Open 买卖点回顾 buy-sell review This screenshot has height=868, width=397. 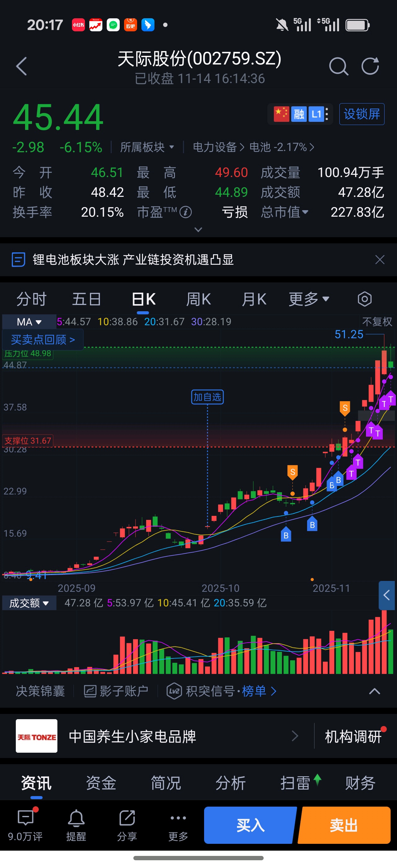click(43, 340)
